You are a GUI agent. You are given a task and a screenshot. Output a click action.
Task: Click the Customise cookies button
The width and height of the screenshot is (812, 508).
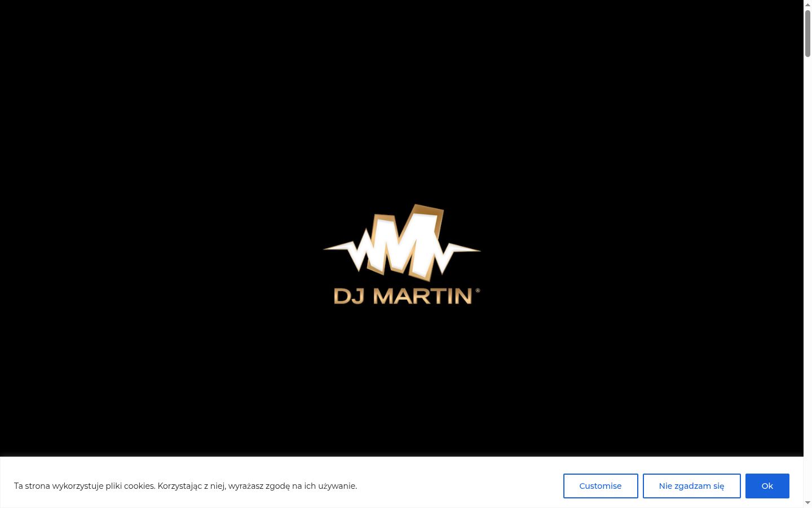[601, 486]
